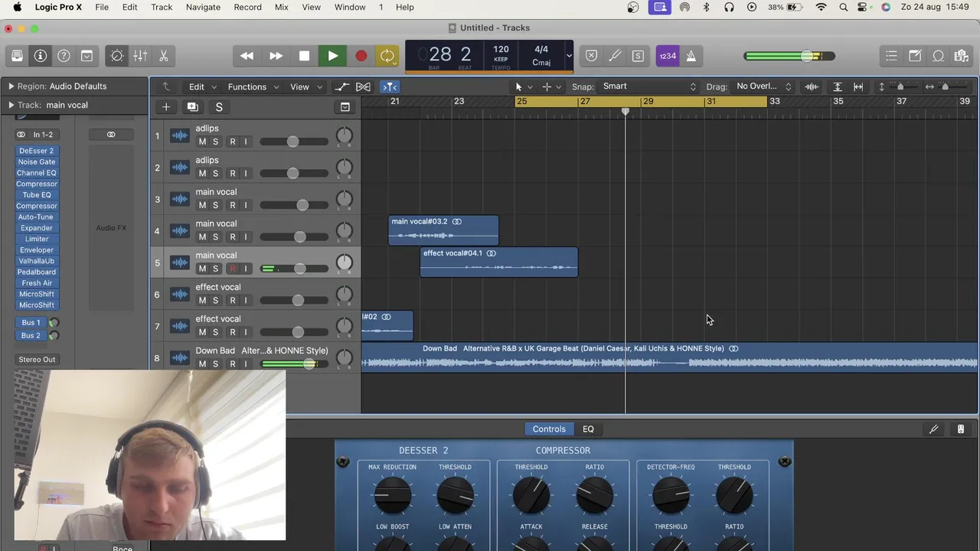The height and width of the screenshot is (551, 980).
Task: Open the Tuner
Action: click(x=615, y=56)
